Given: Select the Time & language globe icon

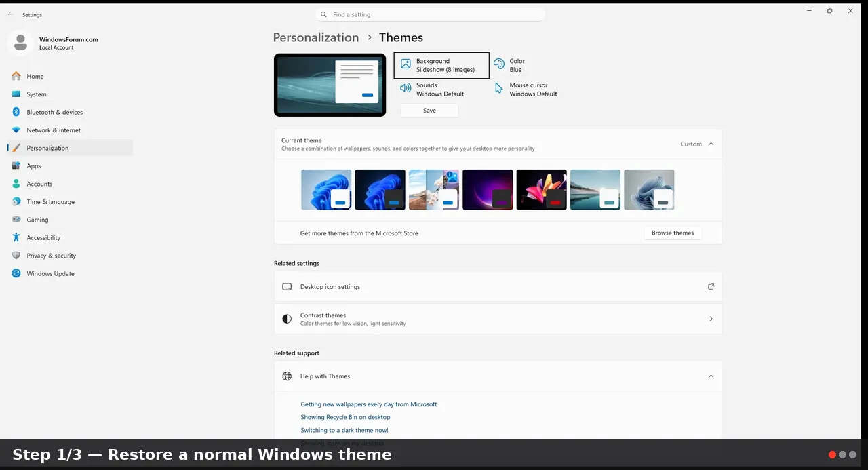Looking at the screenshot, I should (16, 202).
